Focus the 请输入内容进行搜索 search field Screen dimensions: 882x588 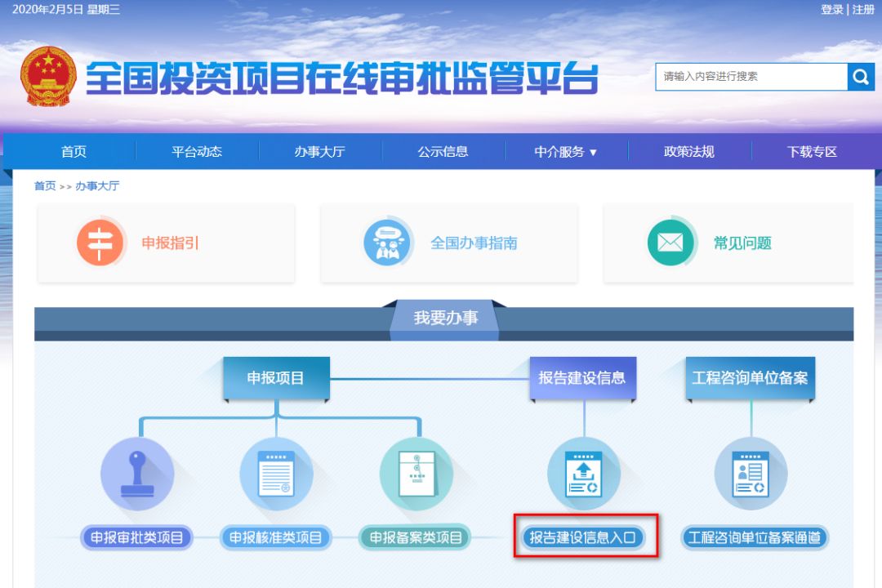(751, 77)
